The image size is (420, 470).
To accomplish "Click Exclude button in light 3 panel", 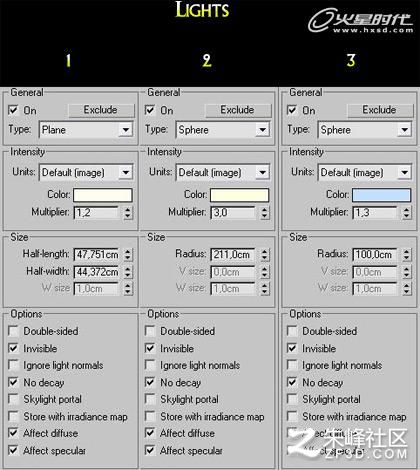I will (380, 110).
